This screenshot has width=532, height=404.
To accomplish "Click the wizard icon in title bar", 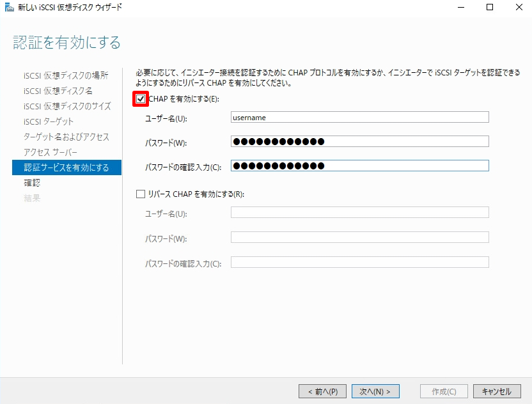I will click(x=9, y=7).
